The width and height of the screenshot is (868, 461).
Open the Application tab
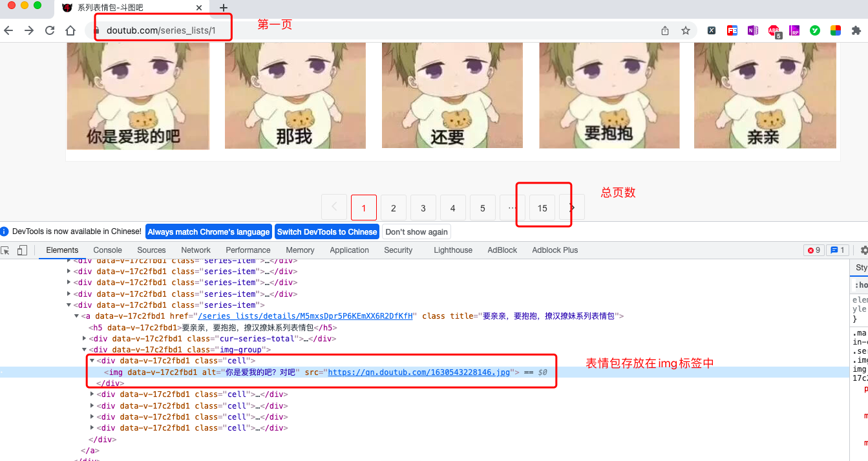tap(349, 250)
